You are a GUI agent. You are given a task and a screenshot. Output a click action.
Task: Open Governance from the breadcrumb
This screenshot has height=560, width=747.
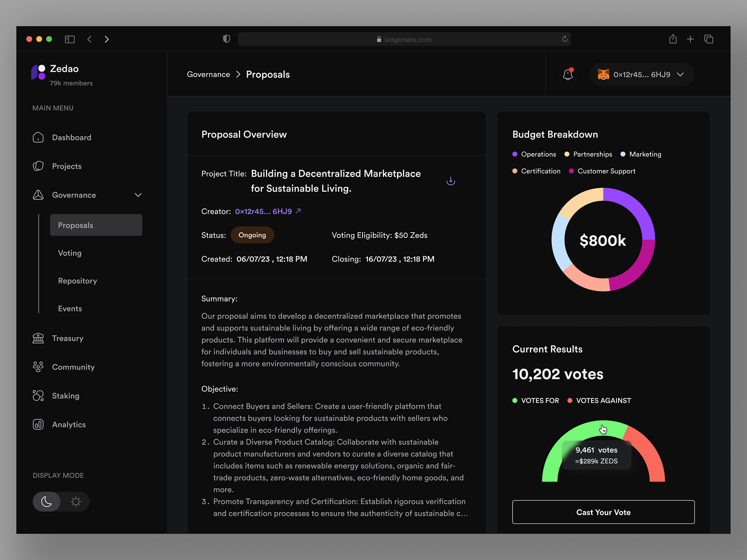click(208, 74)
